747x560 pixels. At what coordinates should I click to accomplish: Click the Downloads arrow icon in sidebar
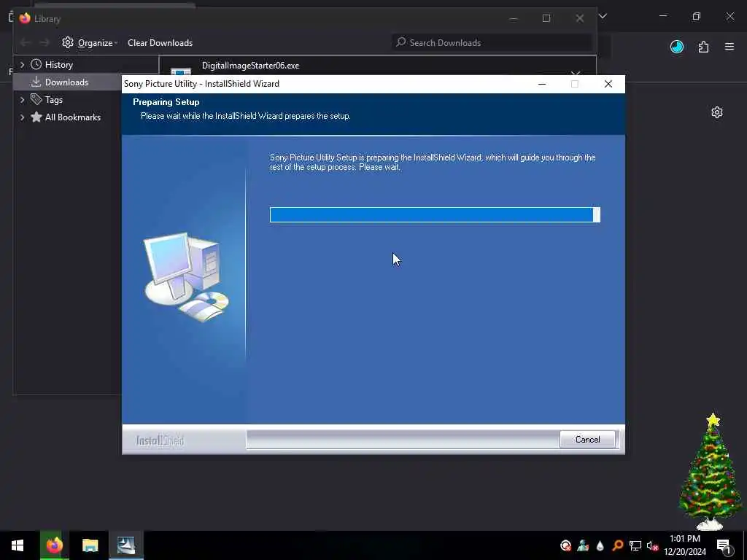[36, 82]
